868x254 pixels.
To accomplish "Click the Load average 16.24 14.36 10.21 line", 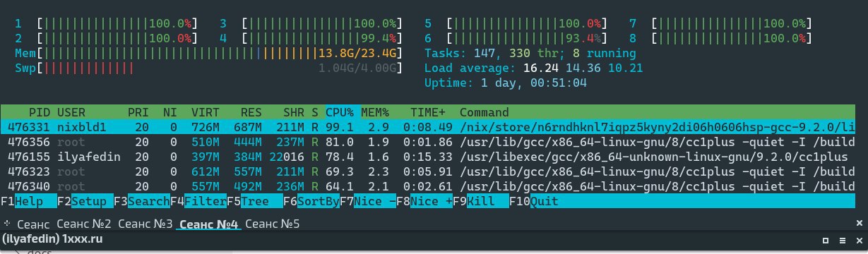I will pyautogui.click(x=533, y=68).
